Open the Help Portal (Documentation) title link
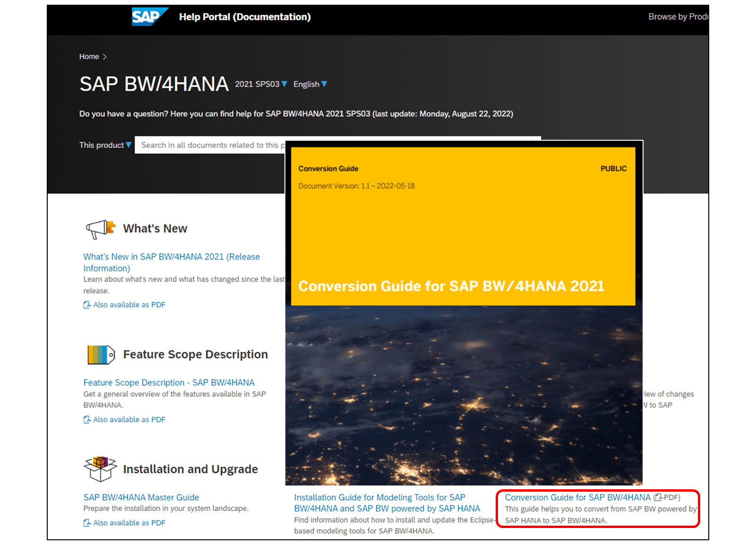 (x=245, y=17)
